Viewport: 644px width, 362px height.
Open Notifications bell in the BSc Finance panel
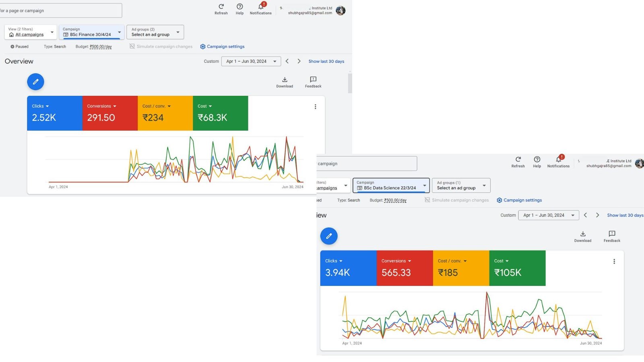click(261, 6)
